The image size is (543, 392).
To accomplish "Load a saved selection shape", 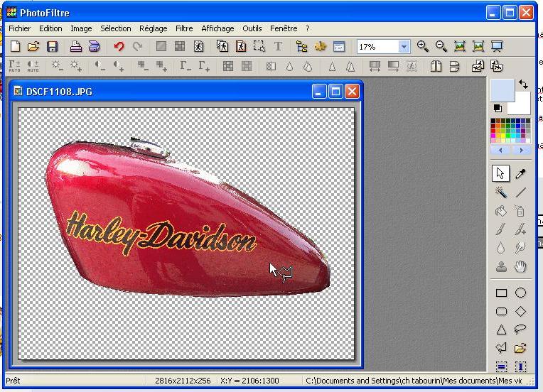I will 520,348.
